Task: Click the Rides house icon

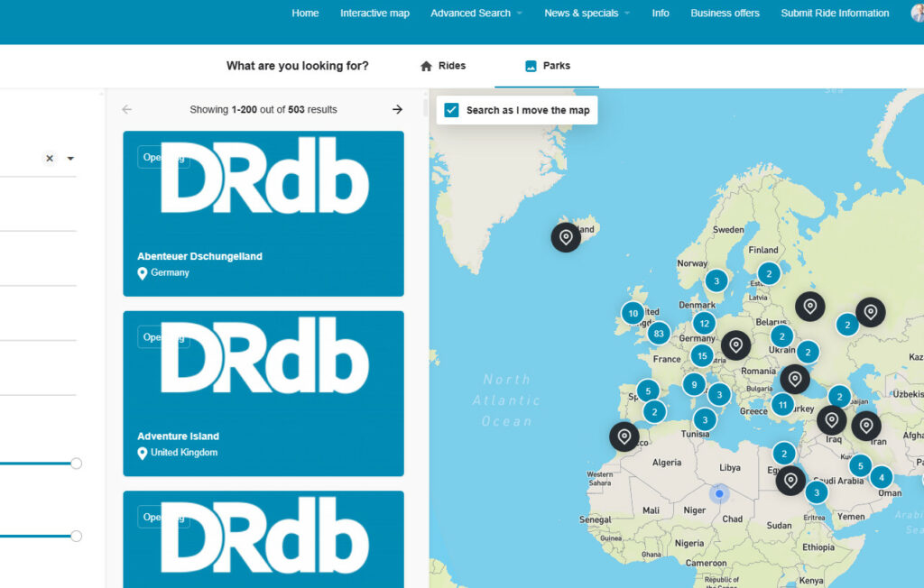Action: click(x=425, y=65)
